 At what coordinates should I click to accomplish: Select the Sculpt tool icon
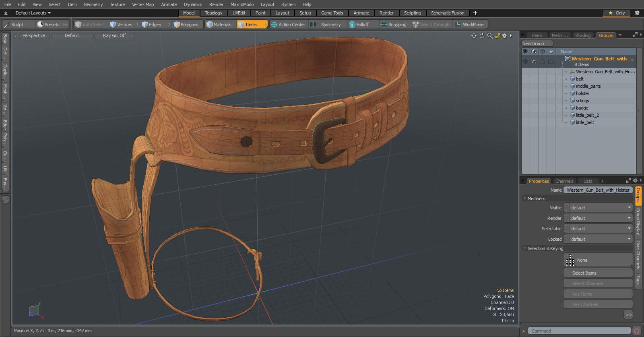[7, 25]
